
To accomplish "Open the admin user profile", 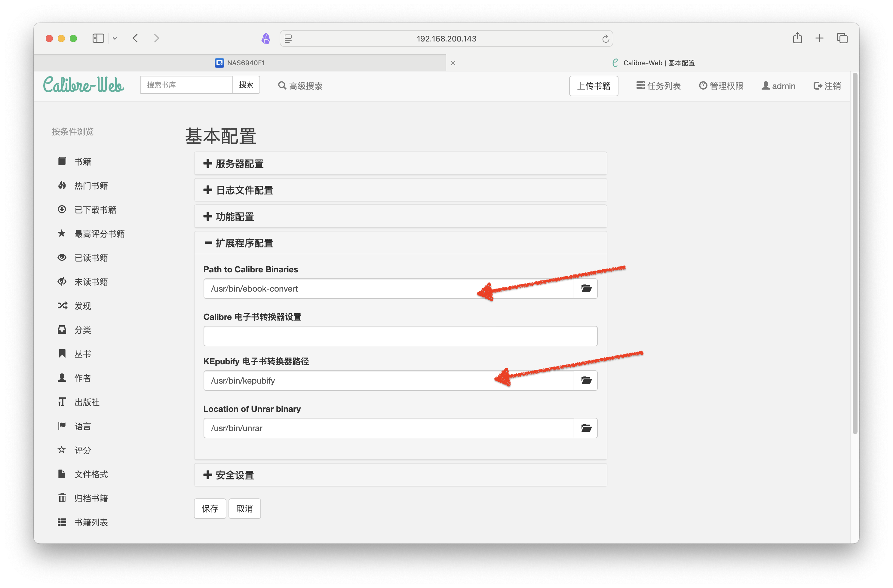I will 778,86.
